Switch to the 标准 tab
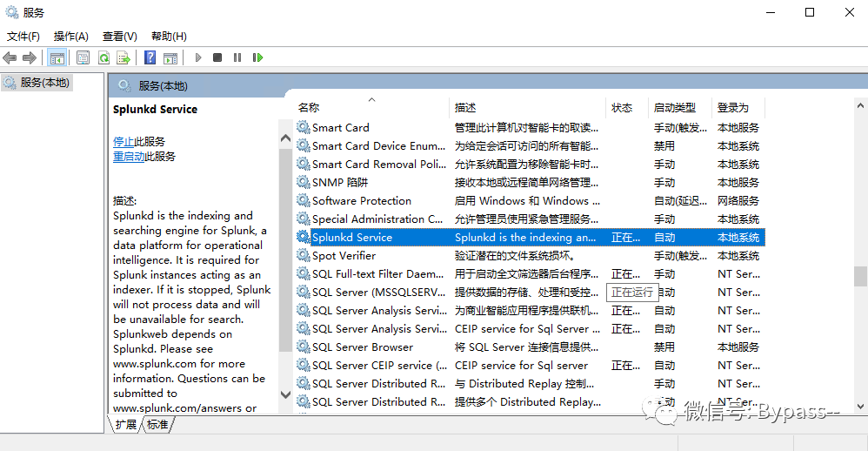The image size is (868, 451). [x=157, y=424]
